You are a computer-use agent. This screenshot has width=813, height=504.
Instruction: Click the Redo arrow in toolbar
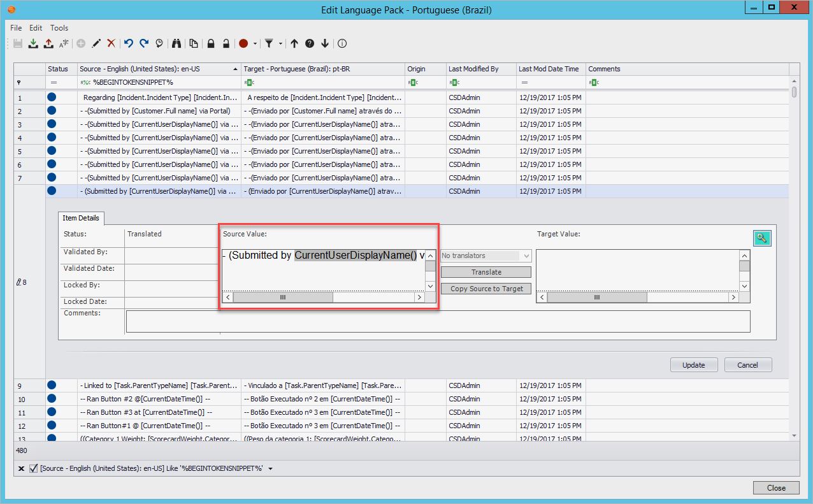144,43
